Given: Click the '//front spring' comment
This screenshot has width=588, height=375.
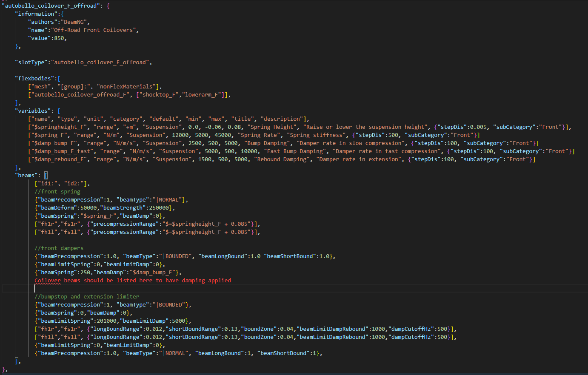Looking at the screenshot, I should click(57, 192).
